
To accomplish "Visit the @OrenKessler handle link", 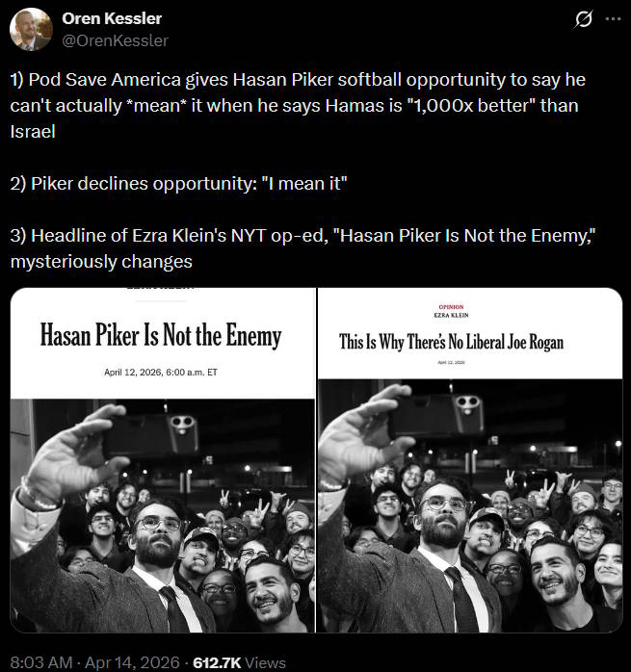I will pos(115,40).
